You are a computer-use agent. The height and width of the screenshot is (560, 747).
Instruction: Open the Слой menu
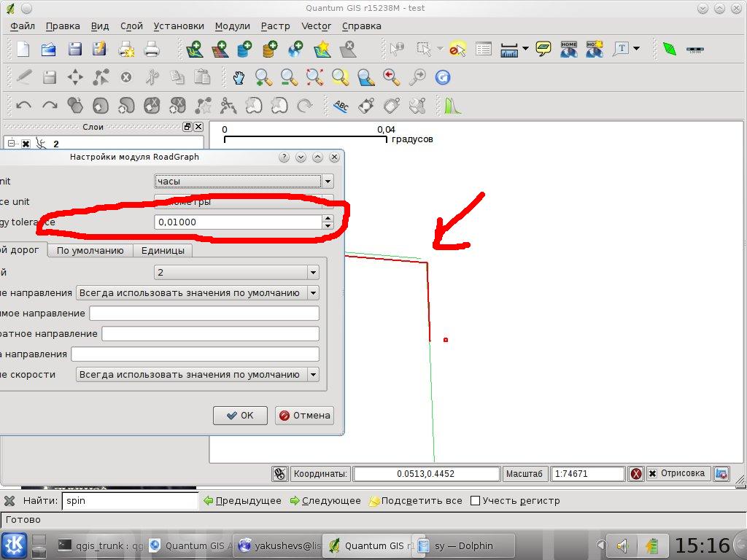click(x=131, y=26)
